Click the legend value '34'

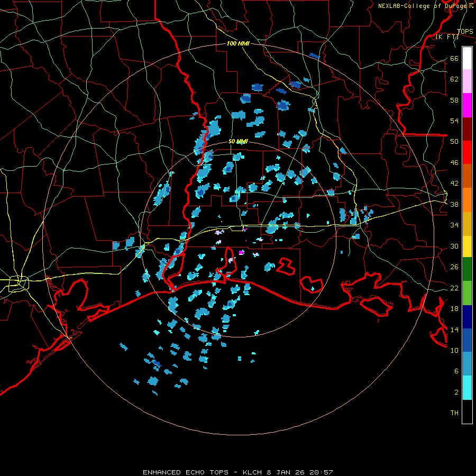pos(454,225)
